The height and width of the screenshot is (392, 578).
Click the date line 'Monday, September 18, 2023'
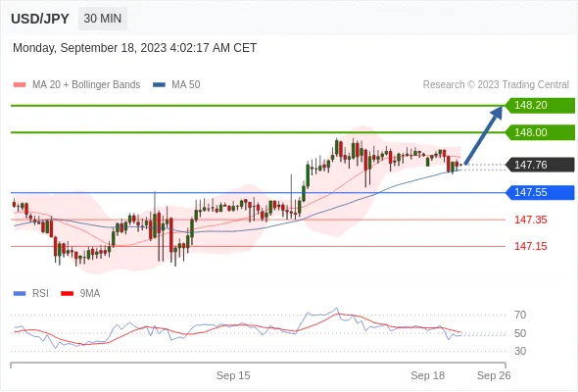[134, 48]
